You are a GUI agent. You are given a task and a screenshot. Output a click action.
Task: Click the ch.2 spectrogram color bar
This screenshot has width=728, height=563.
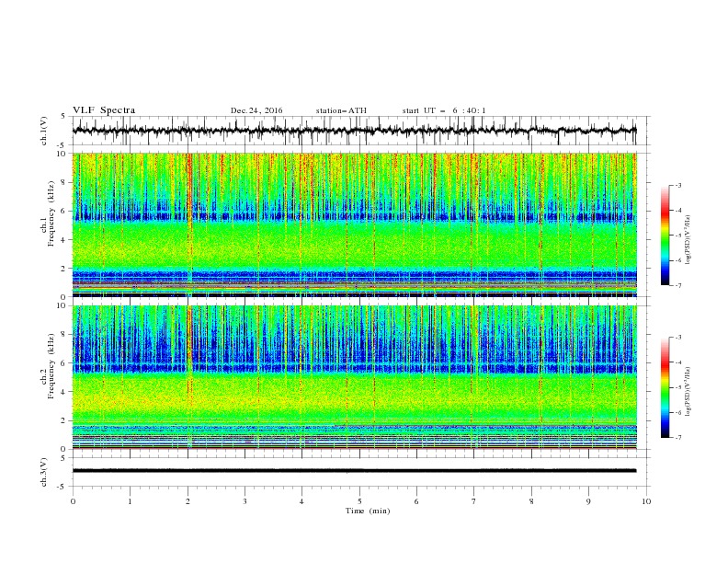tap(665, 387)
